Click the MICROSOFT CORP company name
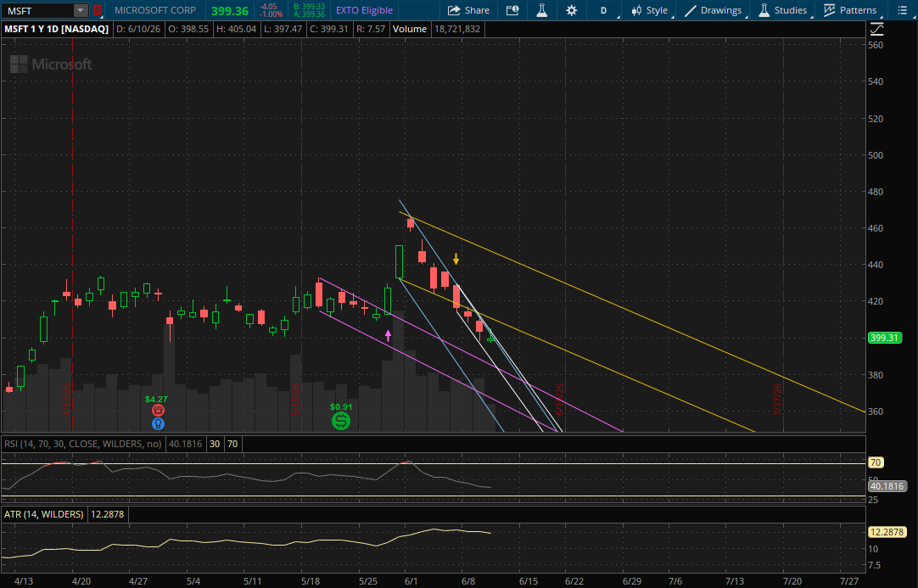Screen dimensions: 918x588 [155, 10]
